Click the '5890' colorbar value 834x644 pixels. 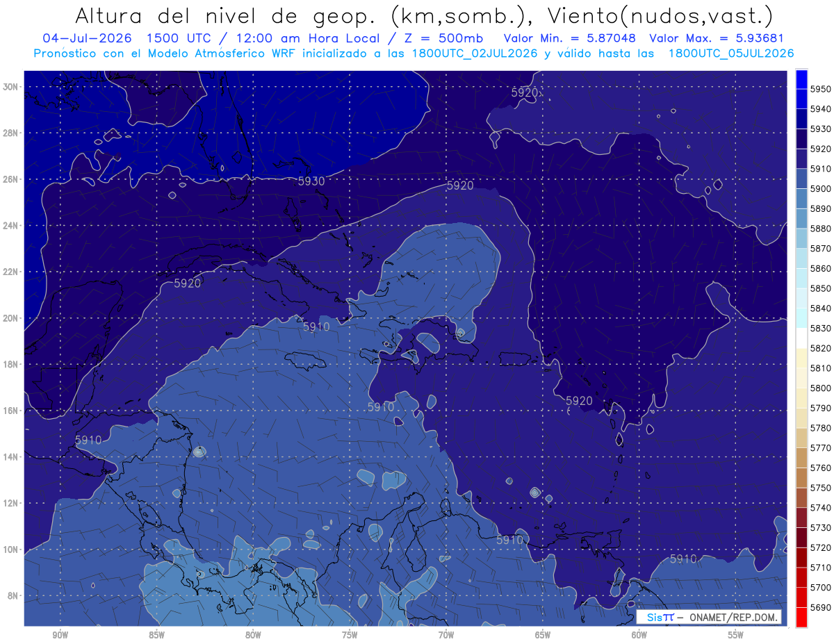click(x=820, y=208)
